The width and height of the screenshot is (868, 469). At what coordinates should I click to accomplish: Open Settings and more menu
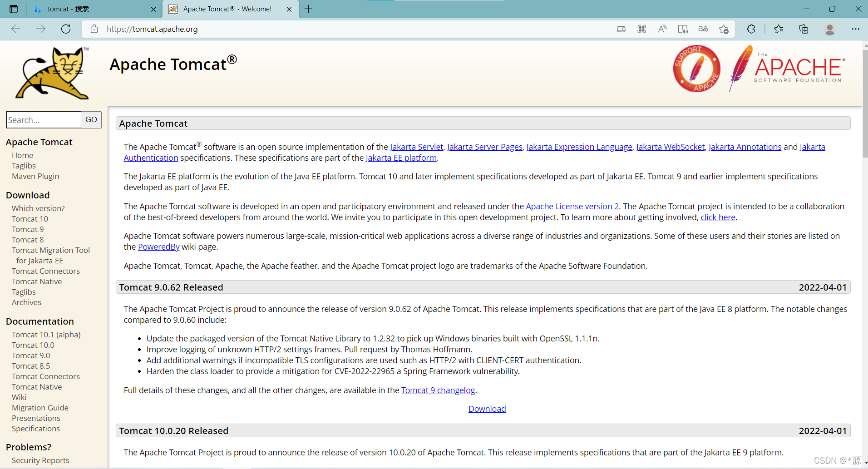click(855, 29)
